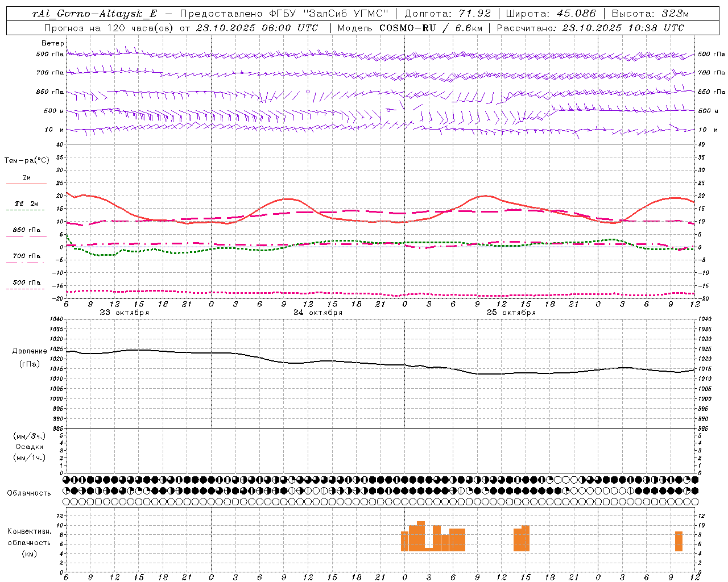Click the solid red 2м legend line
728x582 pixels.
coord(26,184)
